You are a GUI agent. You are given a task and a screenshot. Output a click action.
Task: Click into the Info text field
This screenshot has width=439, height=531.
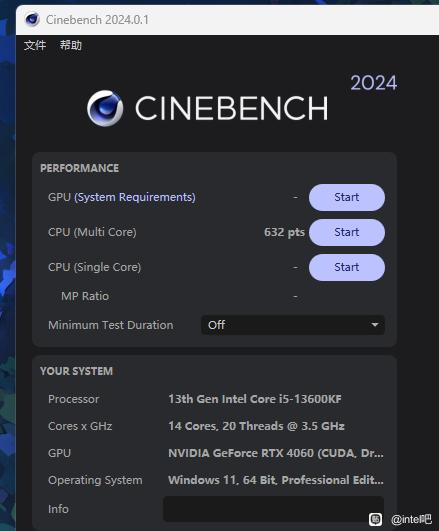(x=273, y=509)
